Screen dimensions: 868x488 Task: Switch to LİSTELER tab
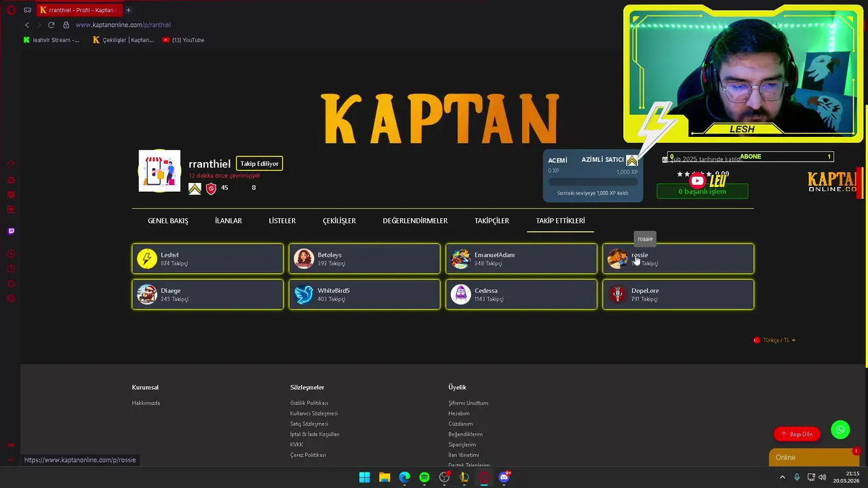point(282,221)
